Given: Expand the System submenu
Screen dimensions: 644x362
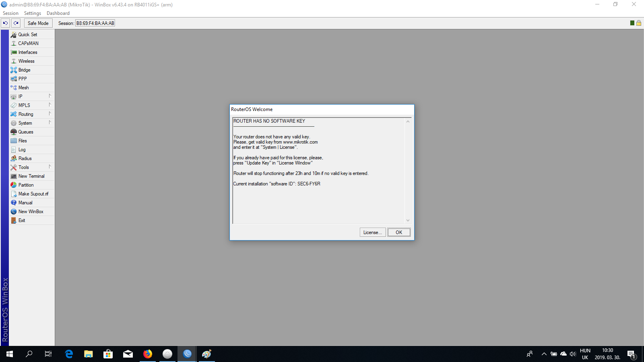Looking at the screenshot, I should coord(32,123).
